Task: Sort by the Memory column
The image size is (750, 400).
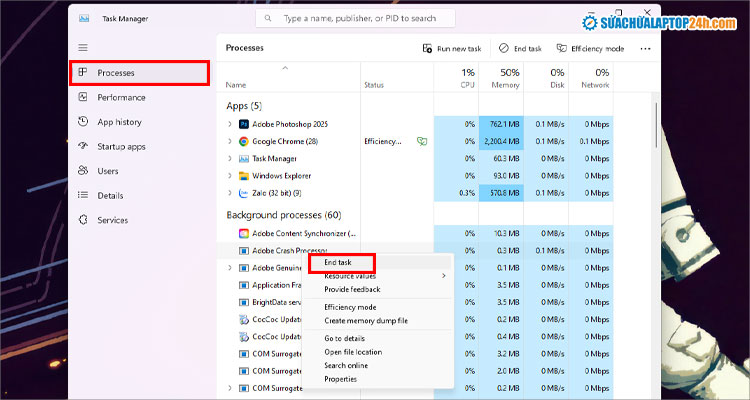Action: 501,78
